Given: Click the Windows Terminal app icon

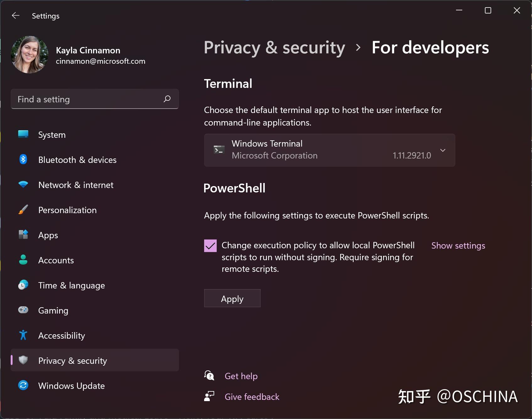Looking at the screenshot, I should [x=219, y=150].
